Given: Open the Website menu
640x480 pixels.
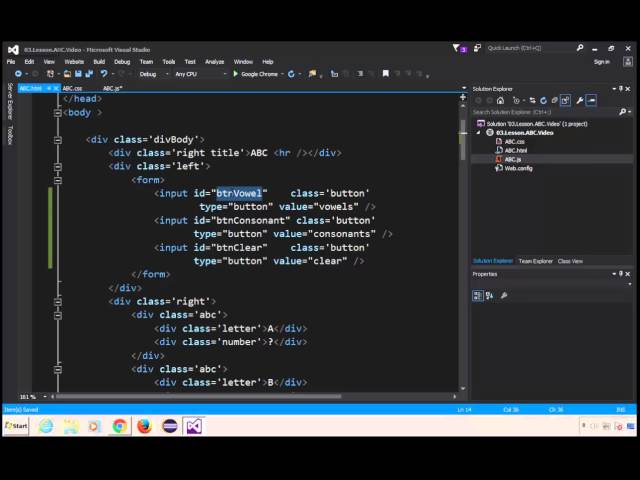Looking at the screenshot, I should click(x=74, y=62).
